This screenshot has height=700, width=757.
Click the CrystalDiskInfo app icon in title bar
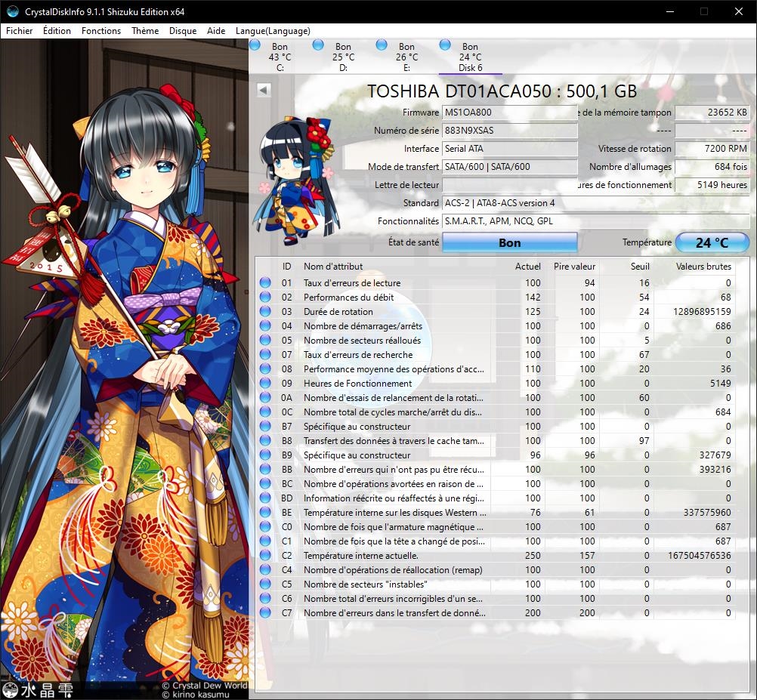pyautogui.click(x=13, y=12)
